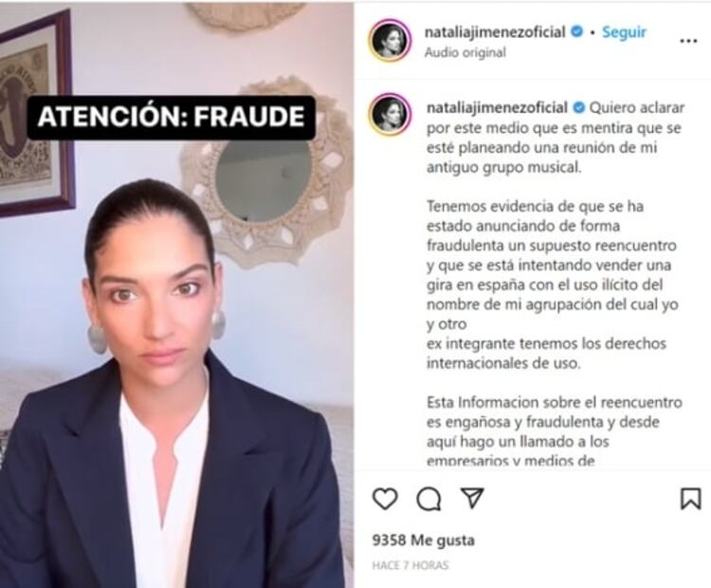The width and height of the screenshot is (711, 588).
Task: Click the verified badge in header
Action: (576, 31)
